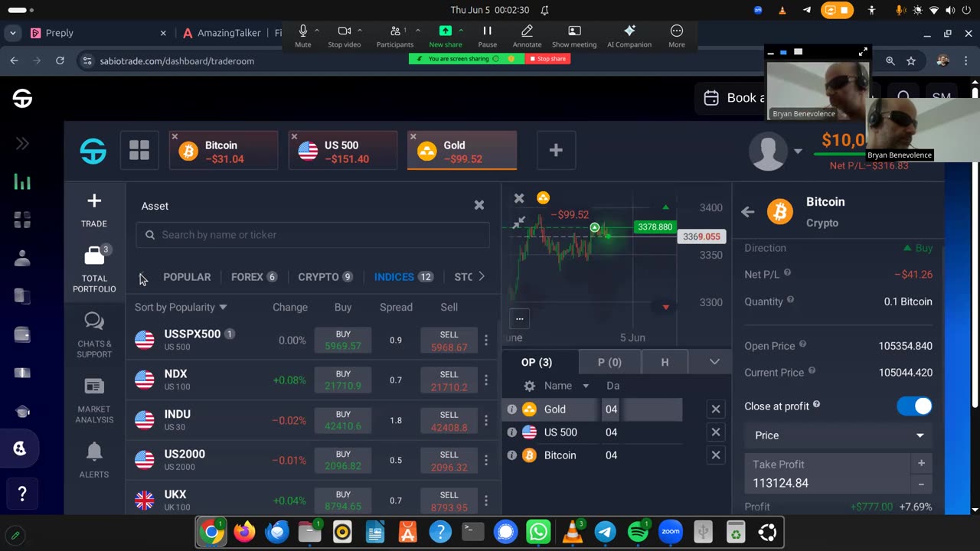
Task: Open the more options menu for INDU
Action: coord(485,419)
